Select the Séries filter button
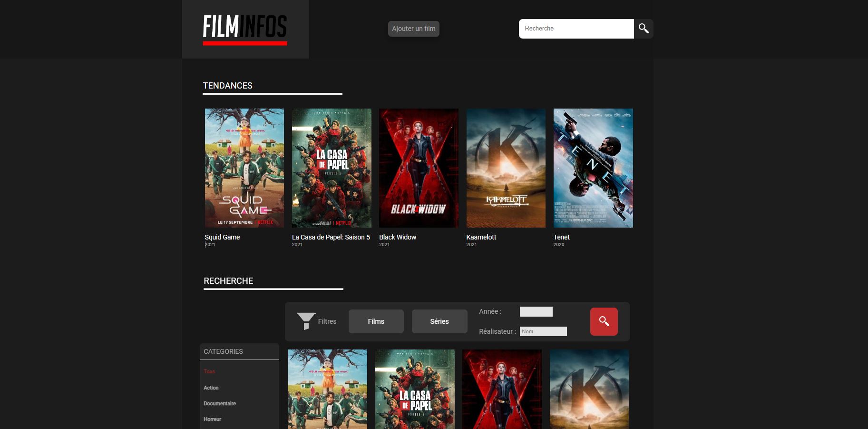Viewport: 868px width, 429px height. point(439,321)
